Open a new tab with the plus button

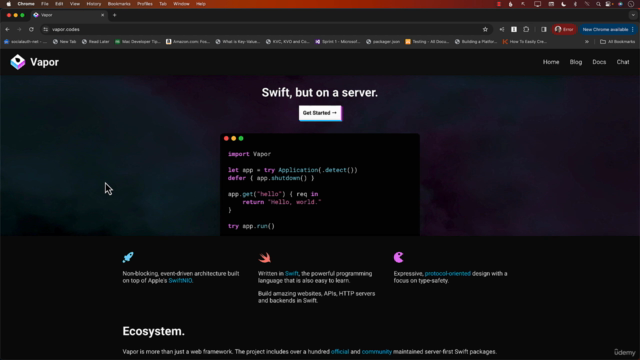pos(115,15)
